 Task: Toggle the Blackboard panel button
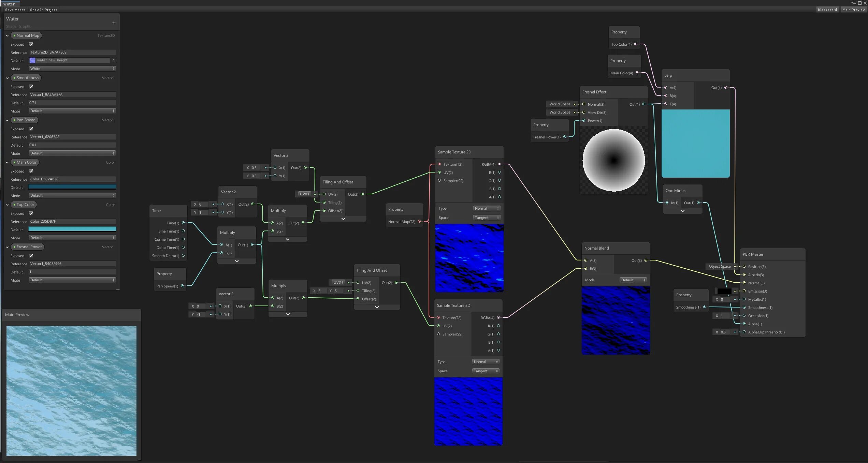click(x=827, y=10)
